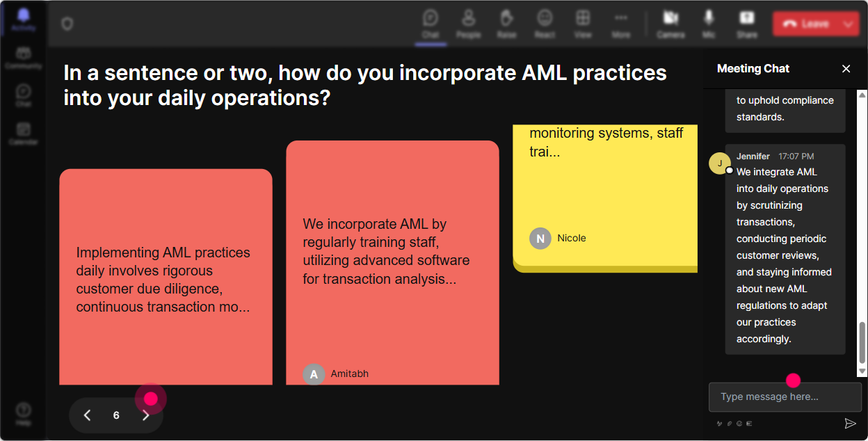
Task: Open Chat in the left sidebar
Action: click(x=24, y=96)
